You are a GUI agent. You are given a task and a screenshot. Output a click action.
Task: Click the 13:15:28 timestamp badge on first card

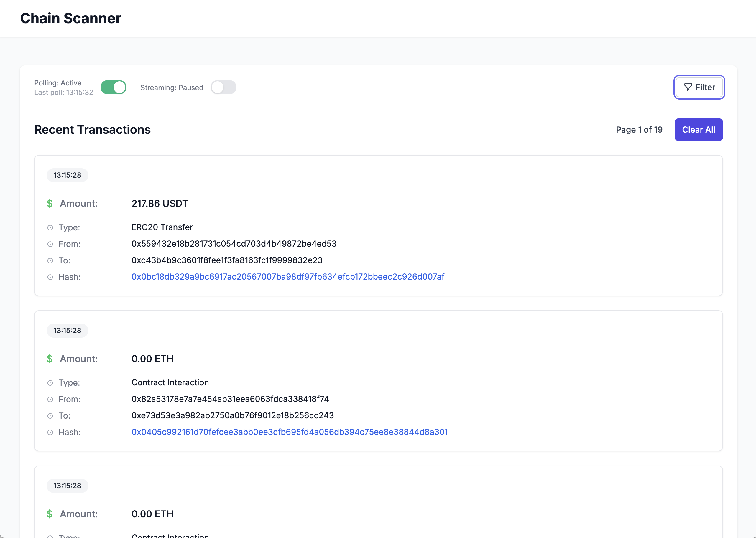(67, 175)
